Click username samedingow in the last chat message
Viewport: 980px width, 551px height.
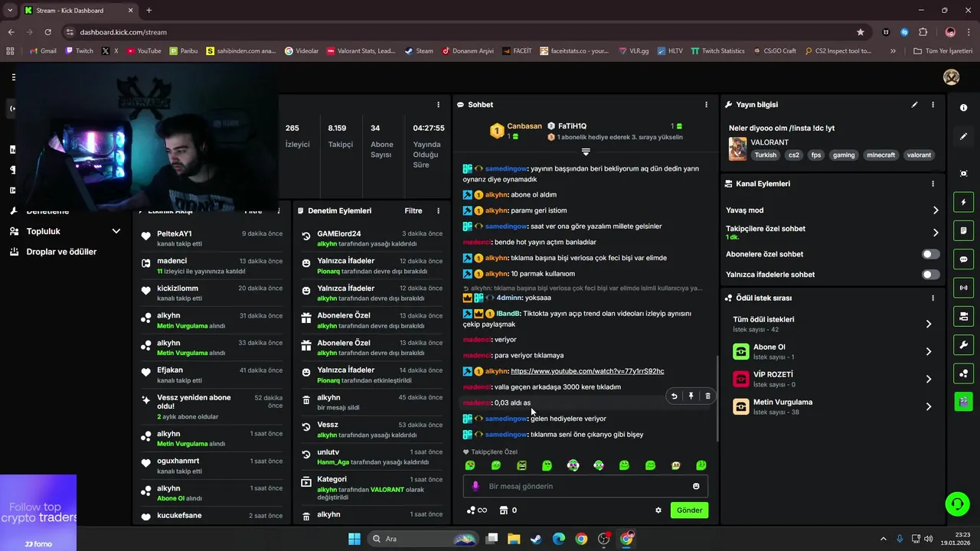(x=505, y=435)
